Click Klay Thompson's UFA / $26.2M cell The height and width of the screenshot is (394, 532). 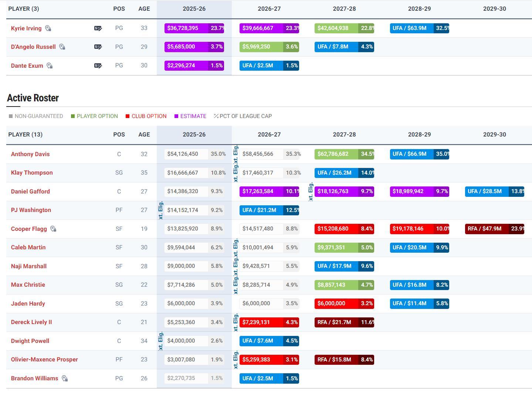point(344,173)
